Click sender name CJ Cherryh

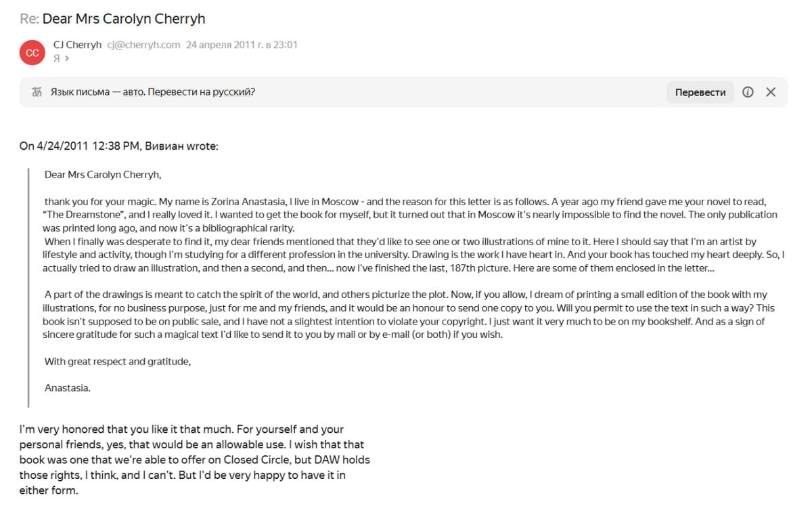77,45
